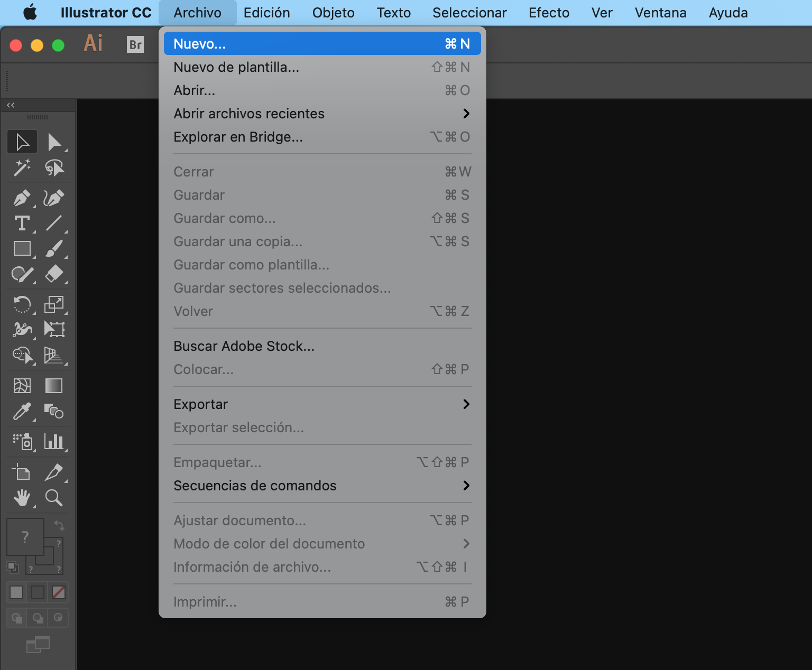Viewport: 812px width, 670px height.
Task: Activate the Type tool
Action: (22, 224)
